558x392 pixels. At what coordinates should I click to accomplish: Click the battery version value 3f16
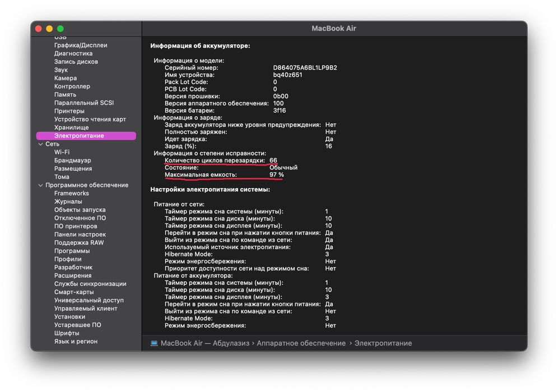280,110
